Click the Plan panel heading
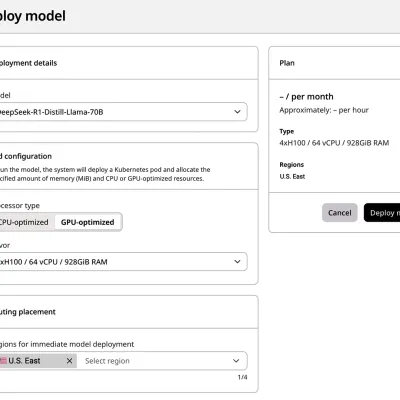The height and width of the screenshot is (400, 400). coord(287,63)
